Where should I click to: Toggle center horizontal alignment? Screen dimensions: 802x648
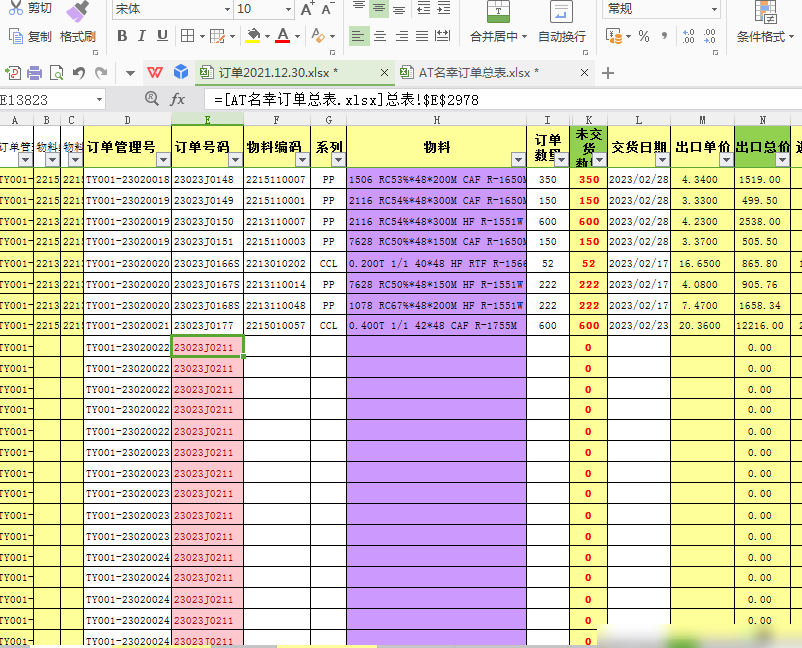(x=380, y=36)
